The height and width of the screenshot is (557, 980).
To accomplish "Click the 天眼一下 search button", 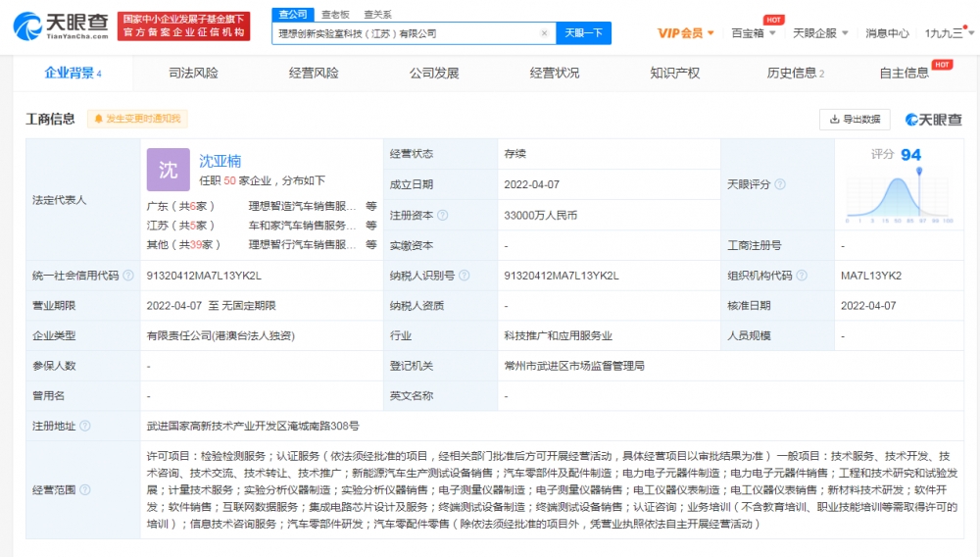I will (583, 33).
